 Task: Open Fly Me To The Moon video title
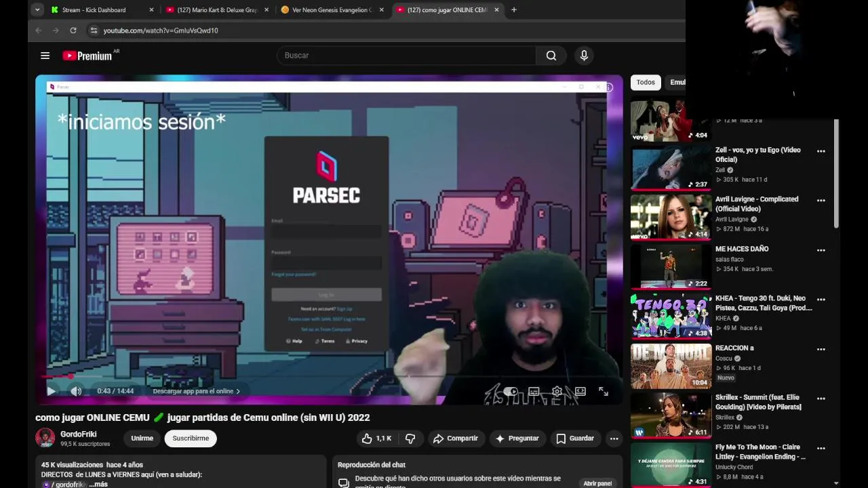[x=760, y=452]
